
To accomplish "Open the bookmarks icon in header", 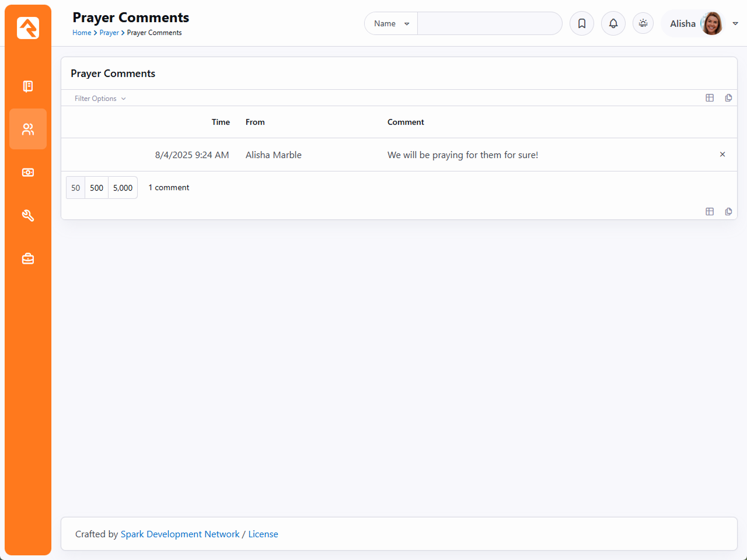I will tap(582, 23).
